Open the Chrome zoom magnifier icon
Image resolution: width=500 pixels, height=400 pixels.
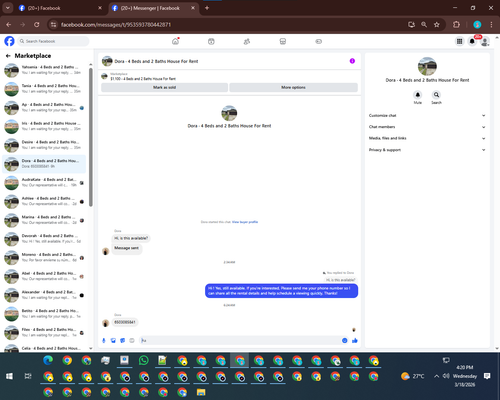(x=424, y=25)
